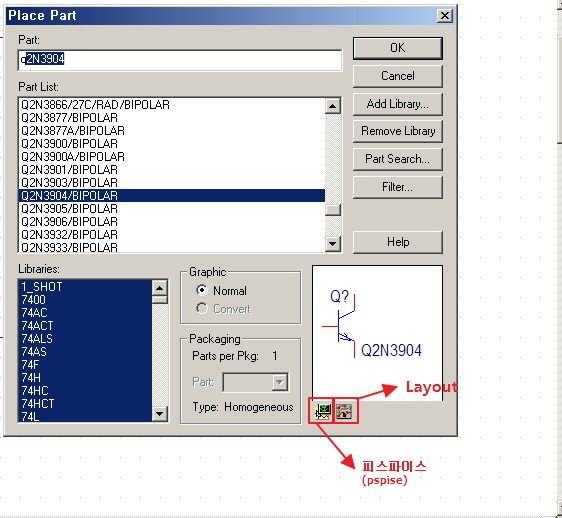Click the Part List scroll-up arrow
The width and height of the screenshot is (562, 518).
[x=332, y=106]
